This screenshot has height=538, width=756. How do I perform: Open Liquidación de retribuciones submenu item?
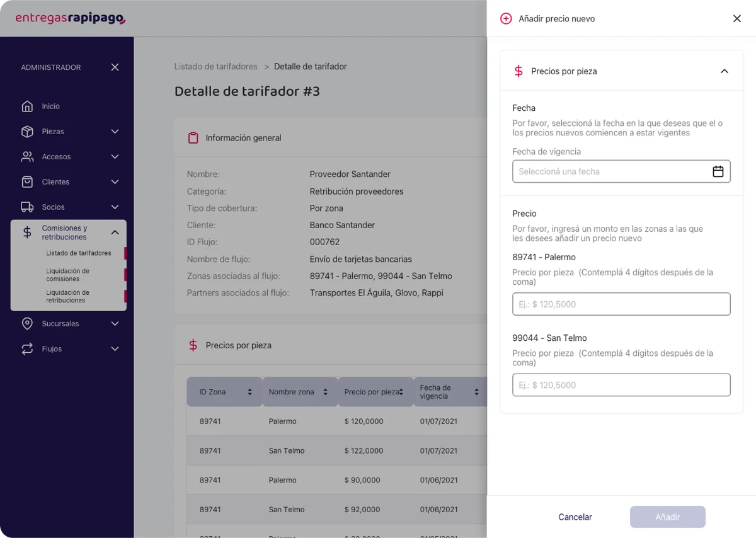coord(67,296)
